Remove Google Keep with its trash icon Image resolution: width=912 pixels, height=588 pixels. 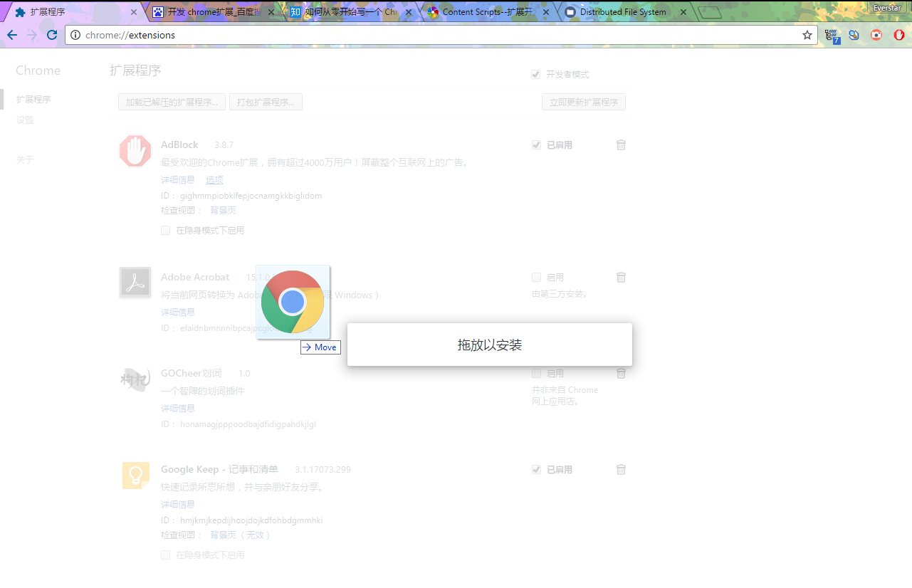[x=621, y=469]
